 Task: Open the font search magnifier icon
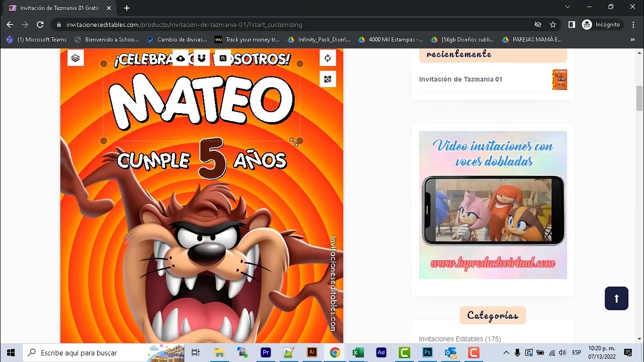223,58
